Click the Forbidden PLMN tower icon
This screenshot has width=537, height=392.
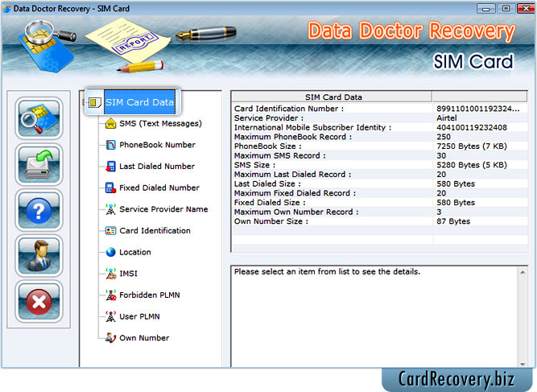coord(110,295)
